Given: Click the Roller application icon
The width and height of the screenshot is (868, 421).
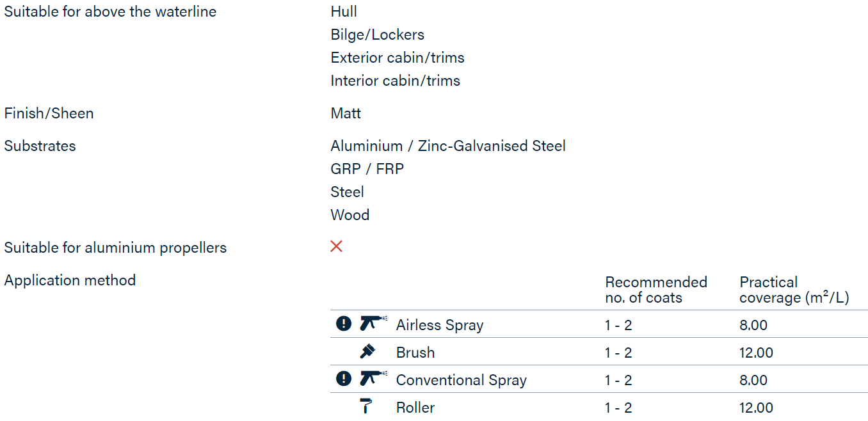Looking at the screenshot, I should (366, 406).
